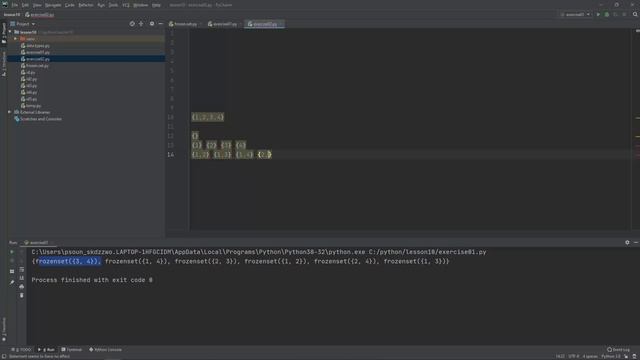Toggle the Project tool window stripe button
640x360 pixels.
(4, 33)
